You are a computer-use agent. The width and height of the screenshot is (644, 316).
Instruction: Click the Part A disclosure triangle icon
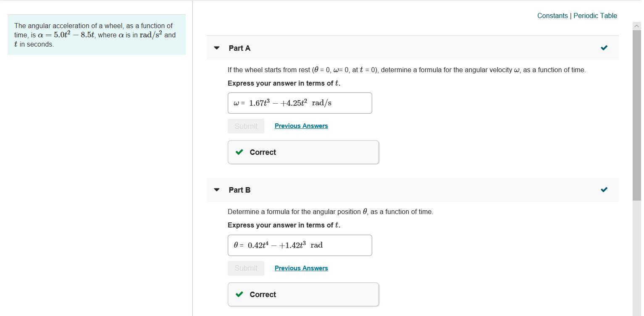(216, 48)
